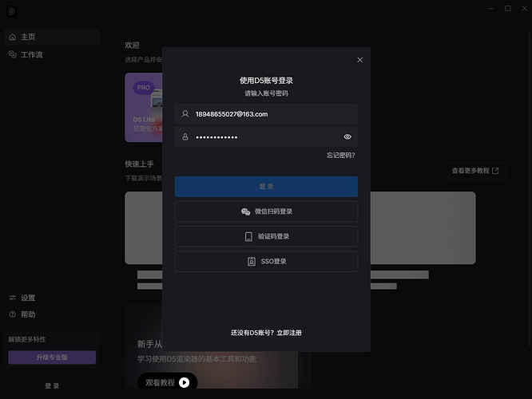
Task: Click the WeChat icon
Action: click(246, 211)
